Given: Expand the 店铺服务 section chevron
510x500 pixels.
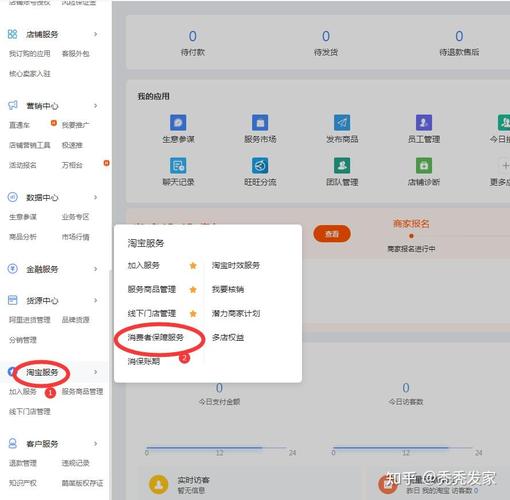Looking at the screenshot, I should pyautogui.click(x=95, y=34).
